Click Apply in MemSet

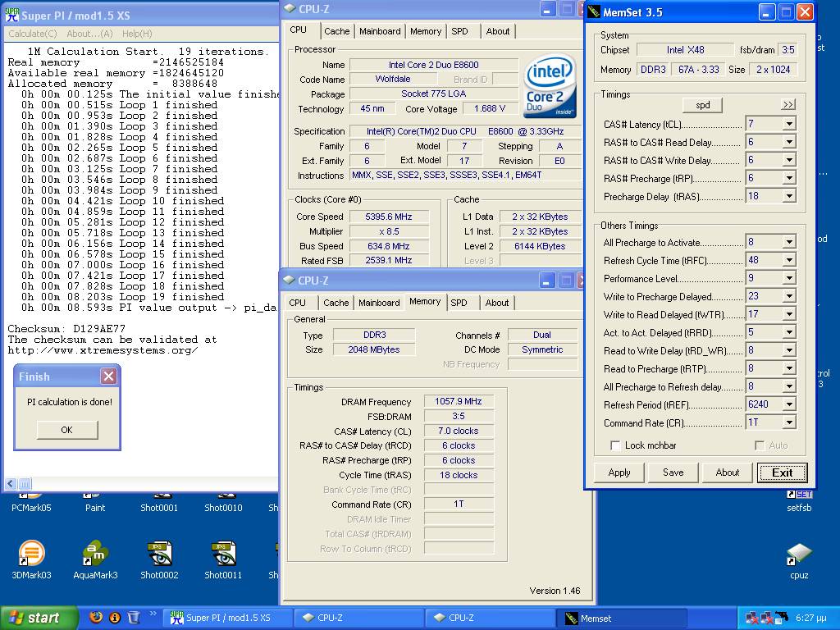619,472
